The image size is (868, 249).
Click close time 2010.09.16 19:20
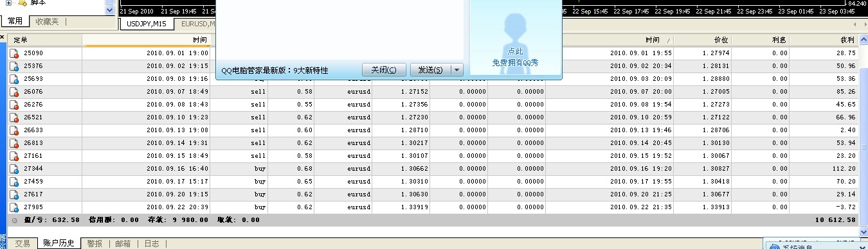[x=641, y=169]
